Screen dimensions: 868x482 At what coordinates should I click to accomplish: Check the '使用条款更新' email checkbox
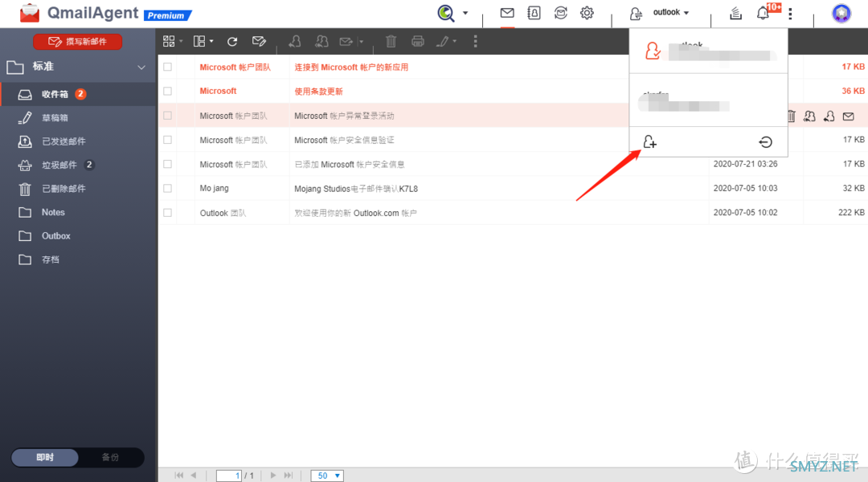pos(168,92)
